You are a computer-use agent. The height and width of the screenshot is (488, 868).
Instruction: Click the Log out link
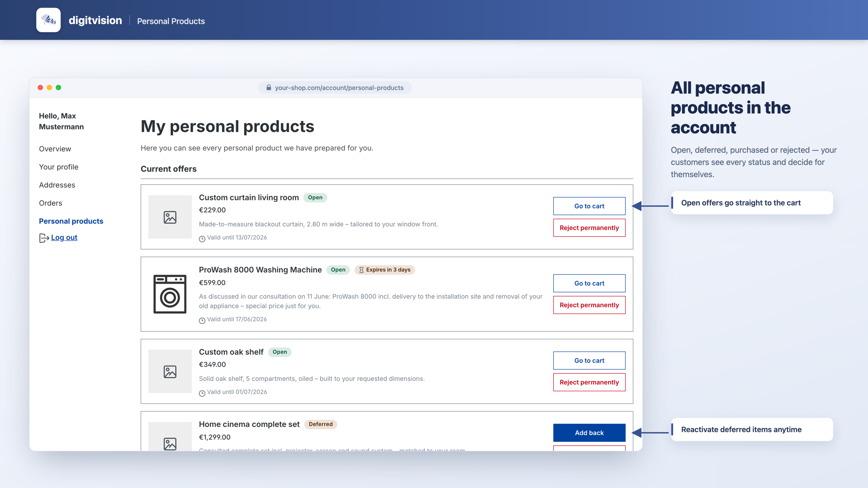coord(64,238)
